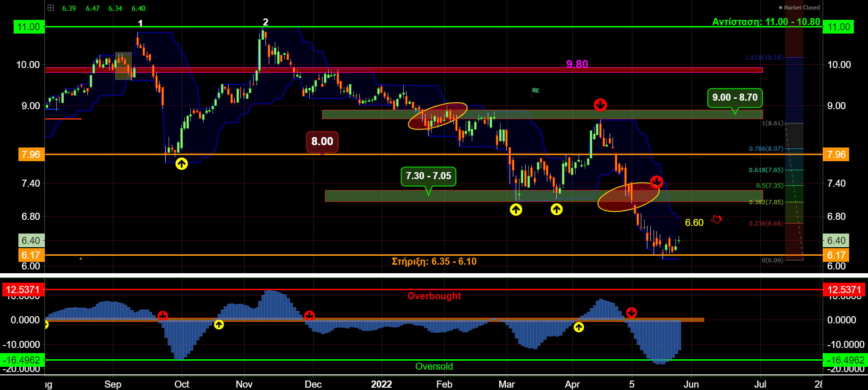Click the Nov label on the time axis
The height and width of the screenshot is (390, 868).
(244, 384)
